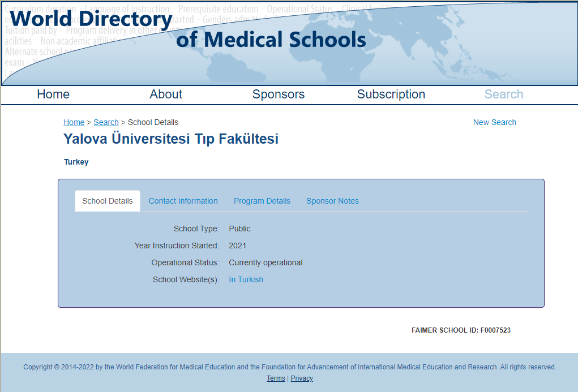Open the Search navigation menu item
578x392 pixels.
point(503,94)
